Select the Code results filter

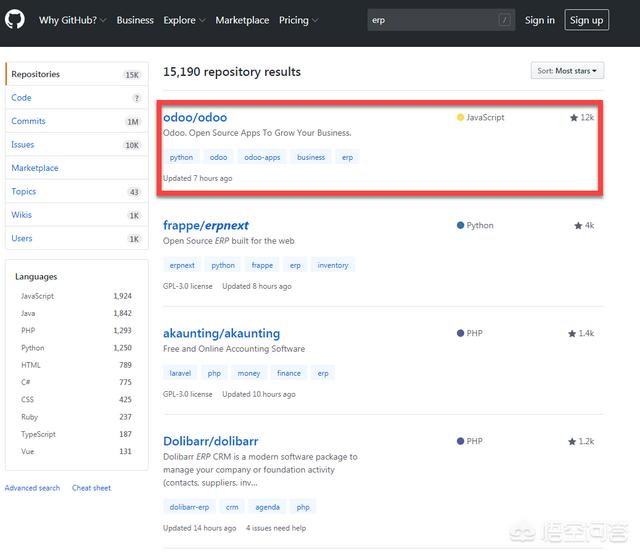coord(76,98)
